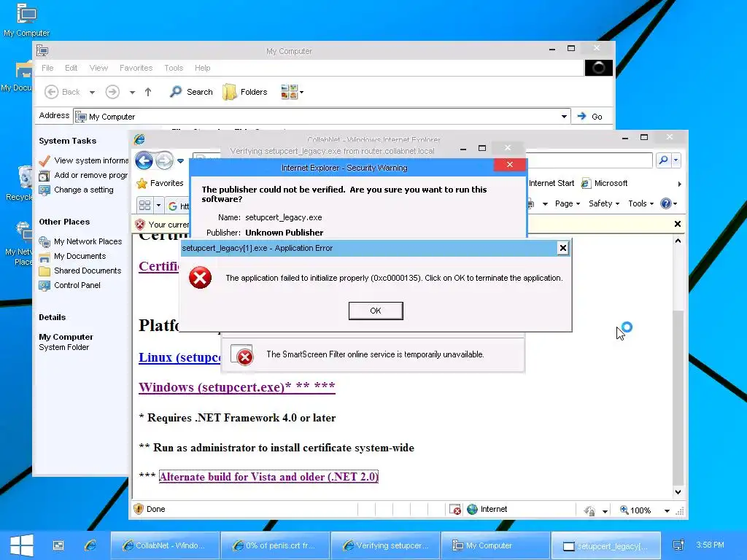Open the Windows (setupcert.exe) link

click(237, 386)
